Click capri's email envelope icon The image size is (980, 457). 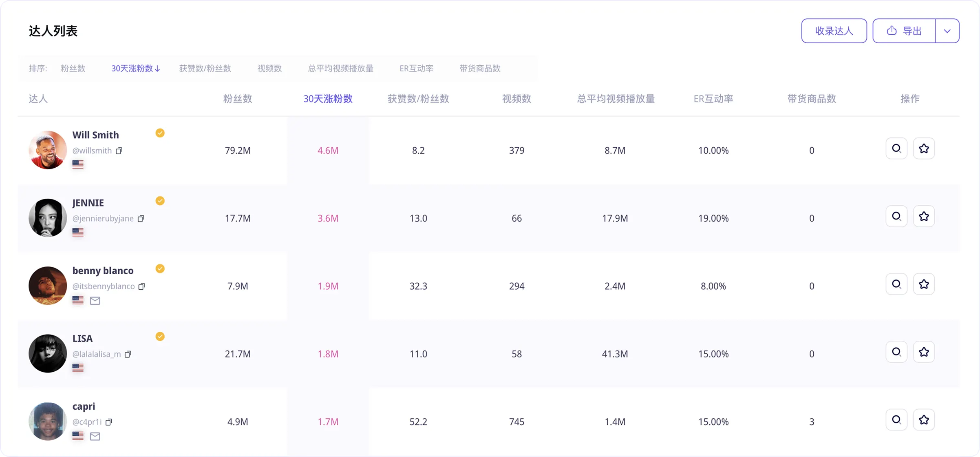coord(95,436)
